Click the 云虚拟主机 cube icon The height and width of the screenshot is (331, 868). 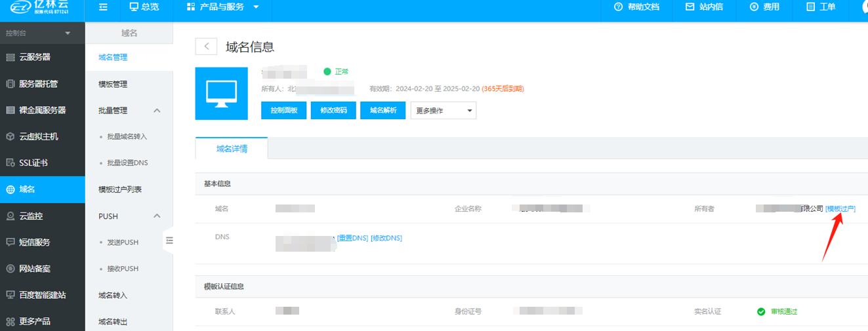(10, 136)
